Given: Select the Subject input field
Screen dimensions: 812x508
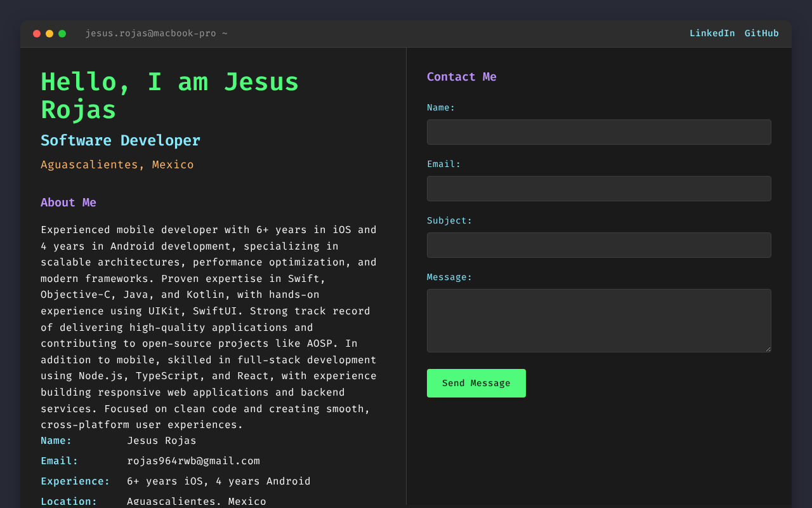Looking at the screenshot, I should pyautogui.click(x=599, y=245).
